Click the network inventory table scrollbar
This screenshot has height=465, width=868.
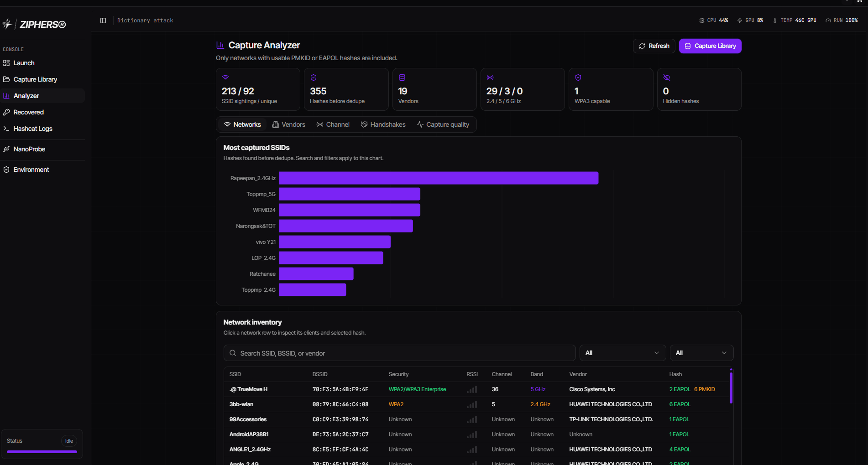click(731, 388)
